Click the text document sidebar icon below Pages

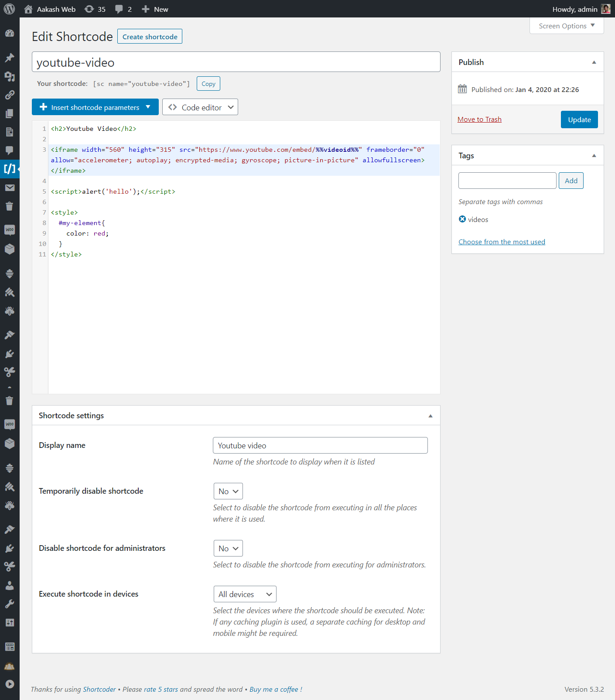[10, 132]
